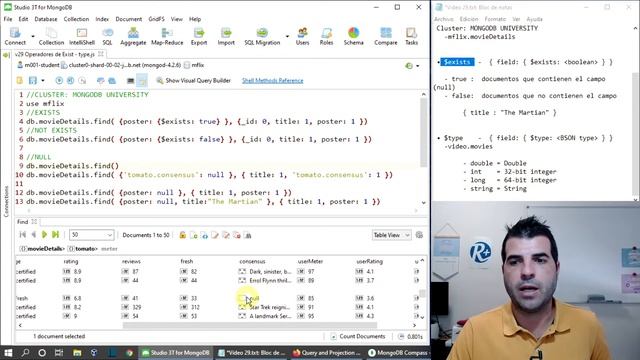The width and height of the screenshot is (640, 360).
Task: Switch to MongoDB Compass in taskbar
Action: (398, 353)
